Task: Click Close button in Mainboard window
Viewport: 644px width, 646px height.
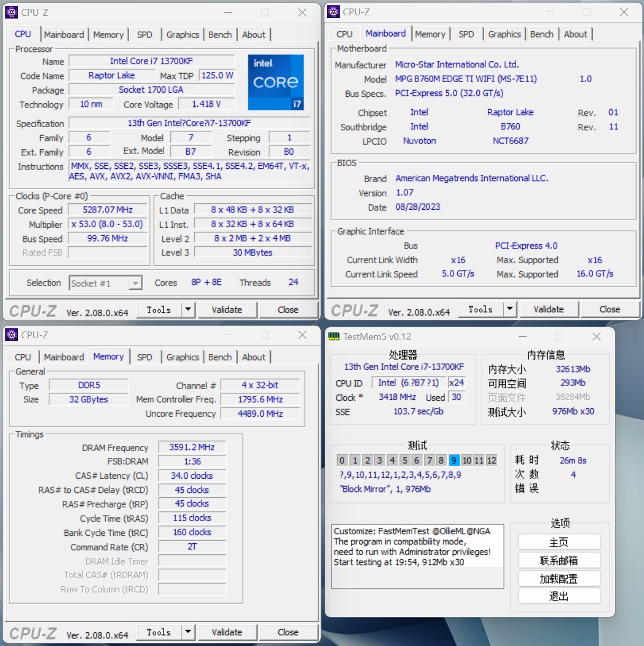Action: 610,309
